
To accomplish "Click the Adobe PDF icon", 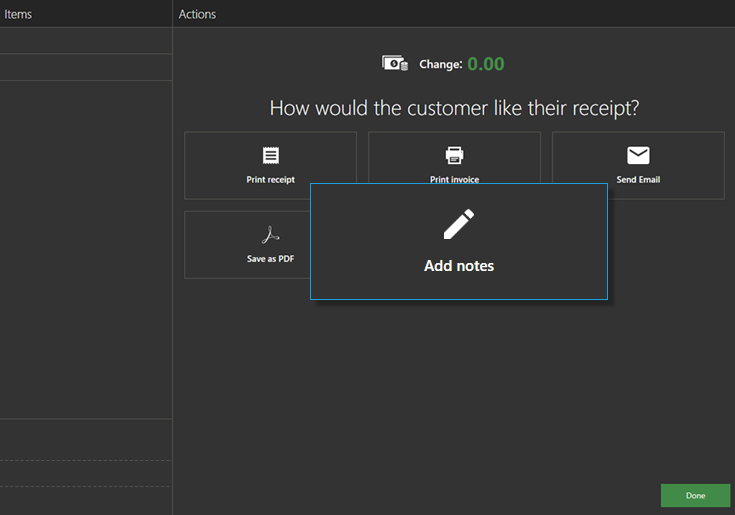I will [x=270, y=235].
